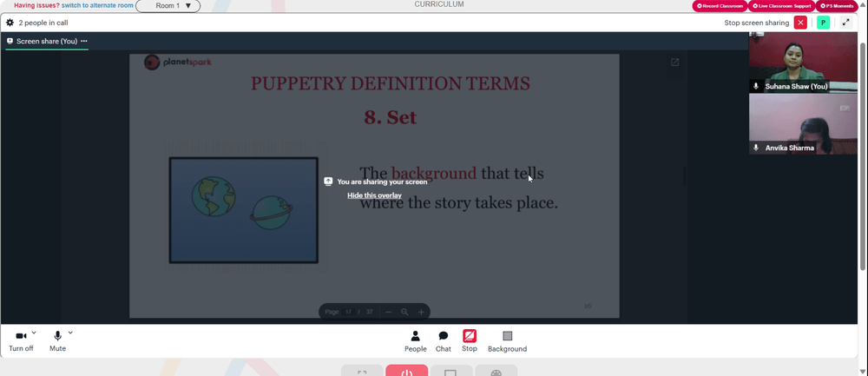
Task: Click Hide this overlay link
Action: [374, 195]
